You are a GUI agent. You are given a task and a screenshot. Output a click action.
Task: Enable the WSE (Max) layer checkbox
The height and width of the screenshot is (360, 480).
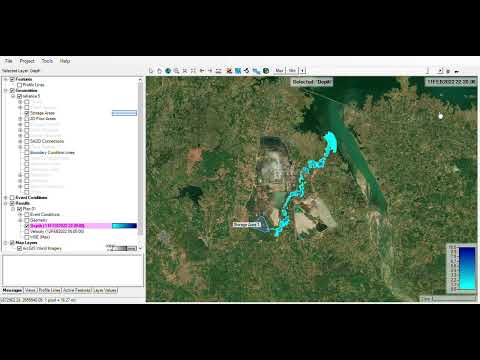point(27,237)
